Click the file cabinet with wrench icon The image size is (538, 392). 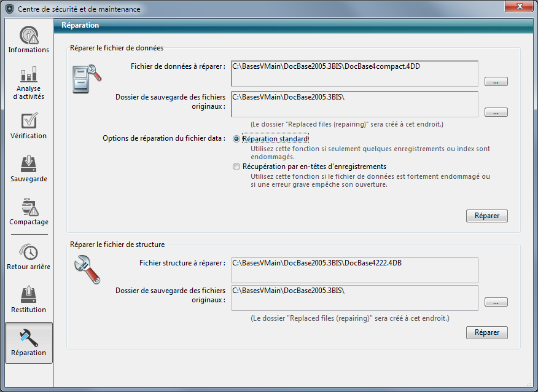[87, 79]
